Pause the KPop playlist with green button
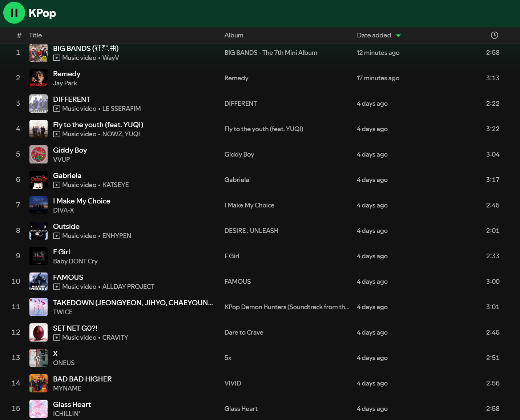The width and height of the screenshot is (520, 420). pos(14,13)
